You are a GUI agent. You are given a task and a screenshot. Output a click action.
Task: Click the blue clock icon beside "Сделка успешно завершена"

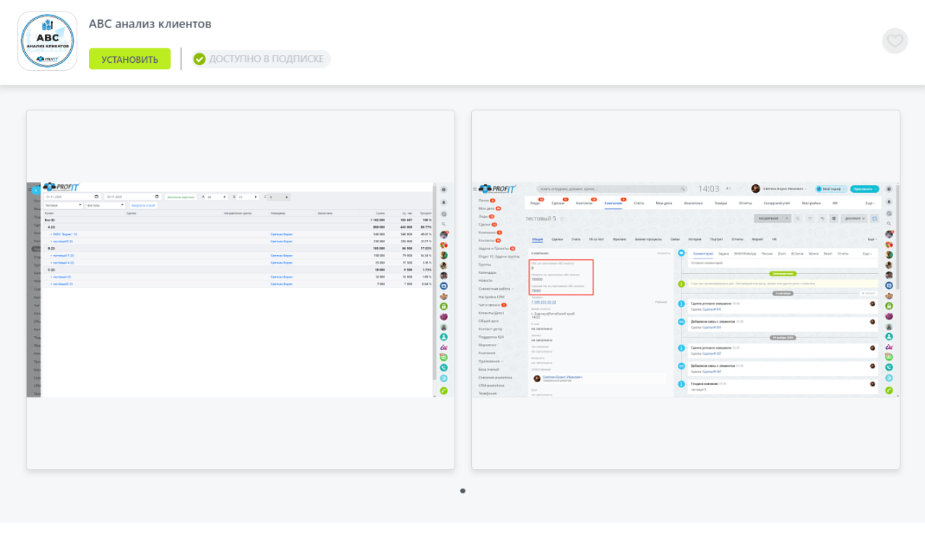click(x=681, y=303)
